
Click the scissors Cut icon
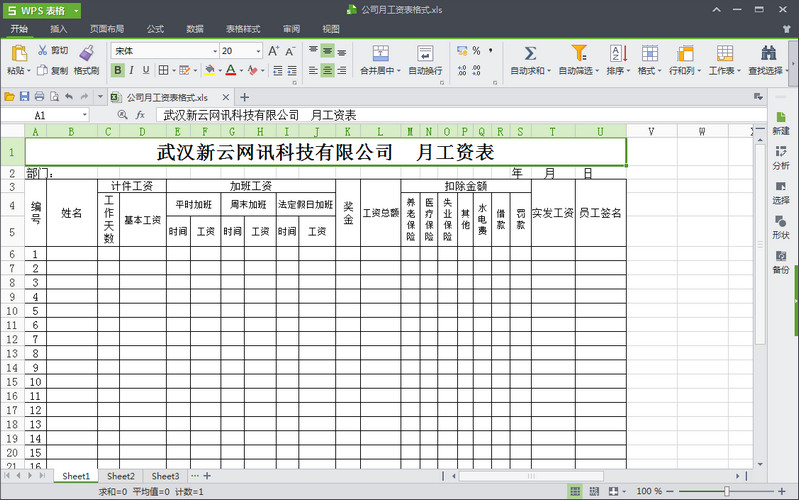coord(43,50)
